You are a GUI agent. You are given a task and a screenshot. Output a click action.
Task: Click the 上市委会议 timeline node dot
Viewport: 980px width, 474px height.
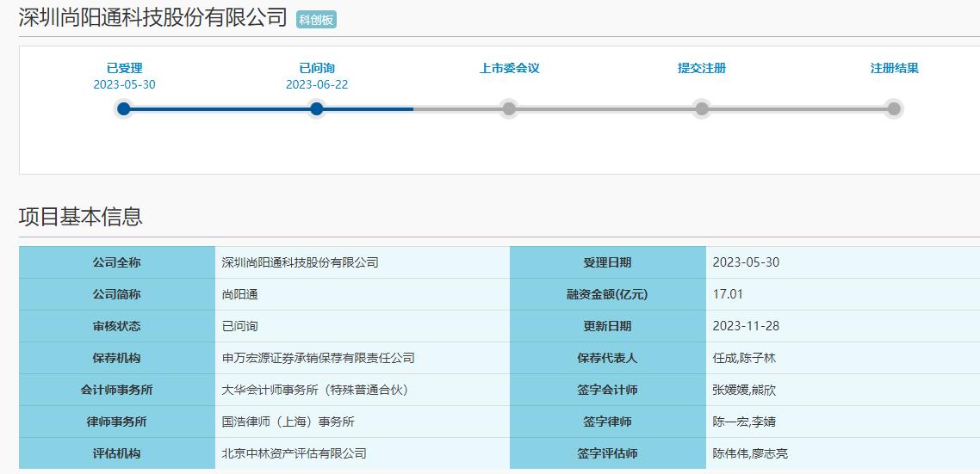coord(509,109)
